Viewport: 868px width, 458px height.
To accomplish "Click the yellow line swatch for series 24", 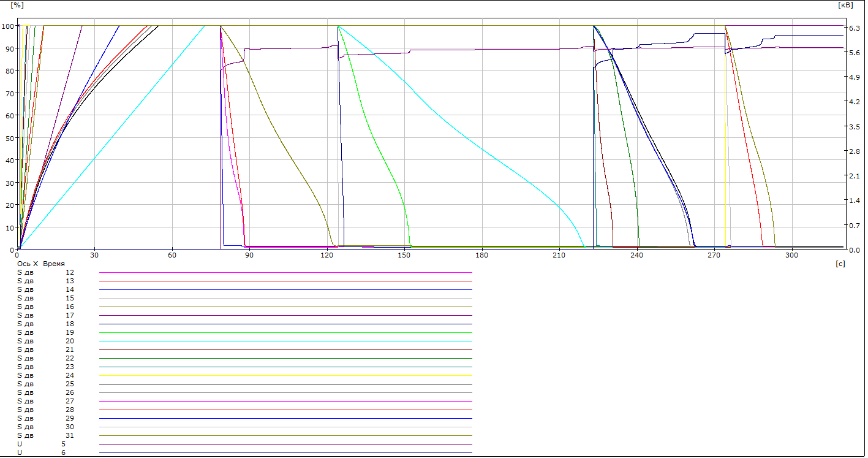I will point(285,375).
